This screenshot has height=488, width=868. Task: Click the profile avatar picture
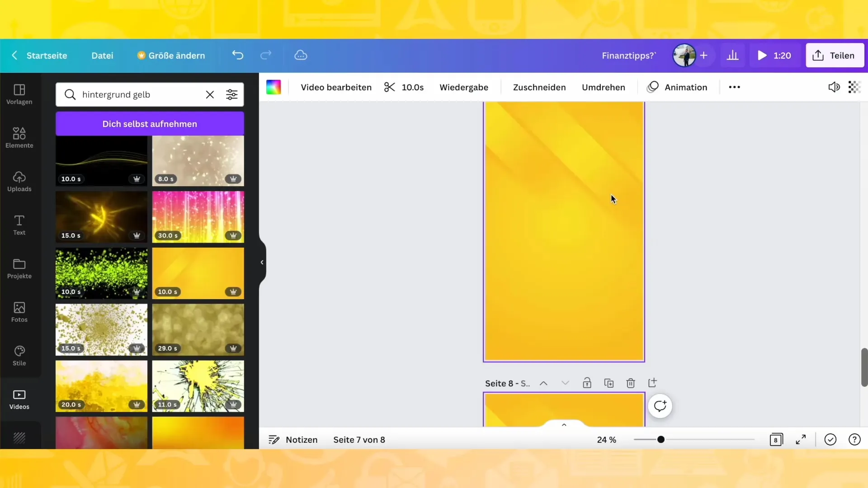pos(684,55)
